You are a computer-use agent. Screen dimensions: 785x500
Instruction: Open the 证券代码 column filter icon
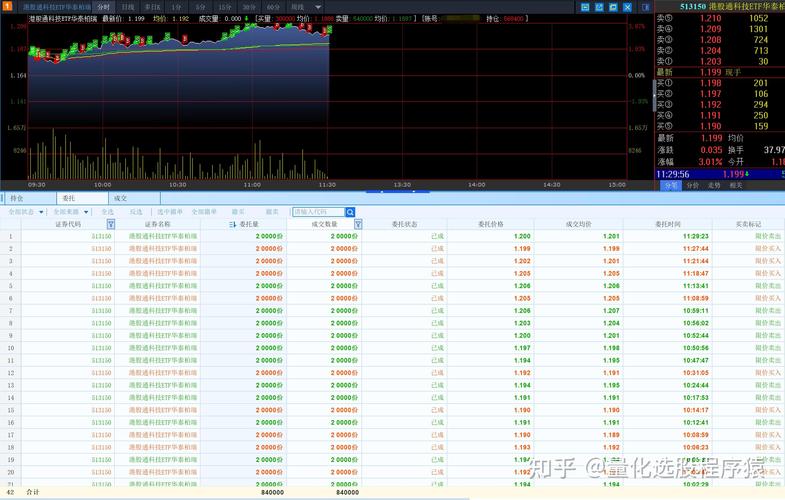click(x=111, y=224)
